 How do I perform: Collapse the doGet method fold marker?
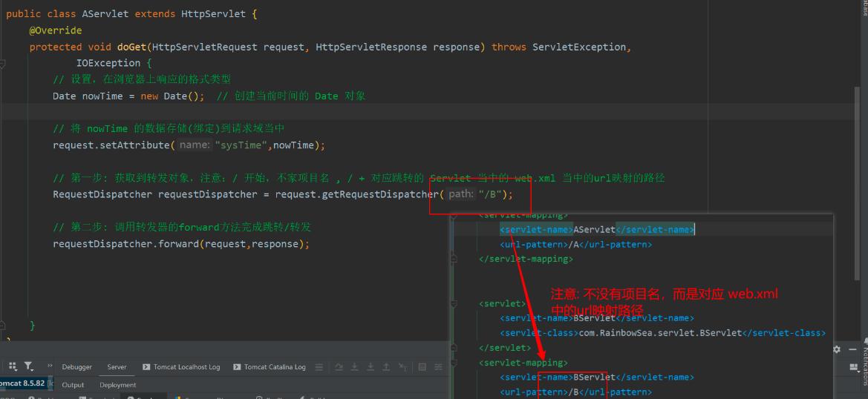(3, 64)
